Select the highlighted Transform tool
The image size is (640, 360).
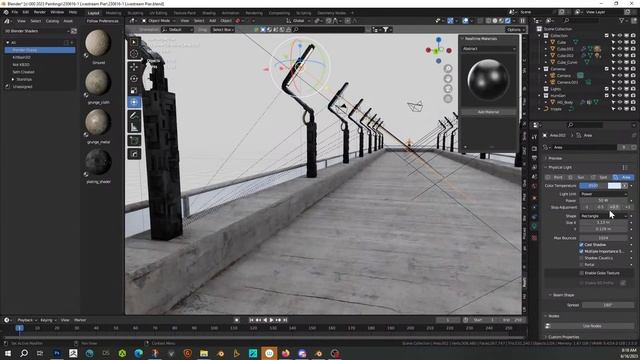[x=134, y=102]
